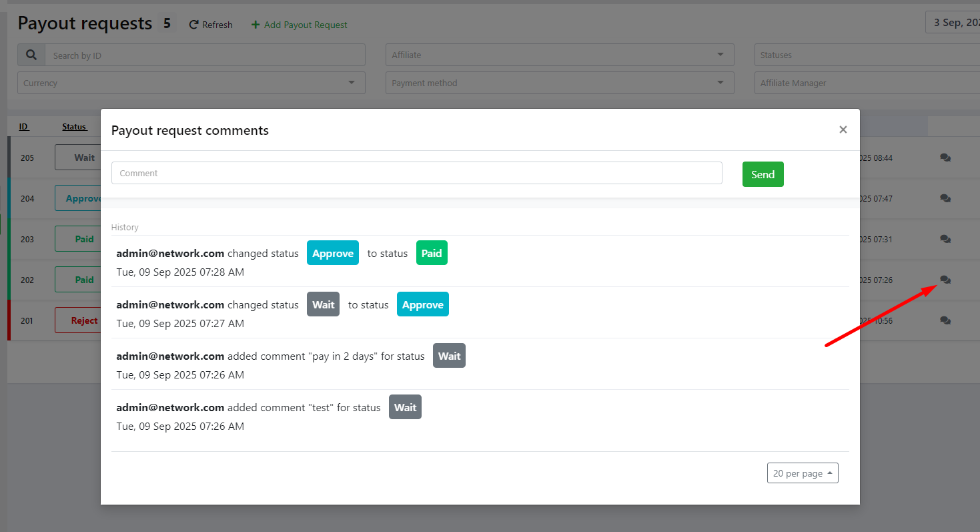Open comments icon for request 205
Image resolution: width=980 pixels, height=532 pixels.
945,158
